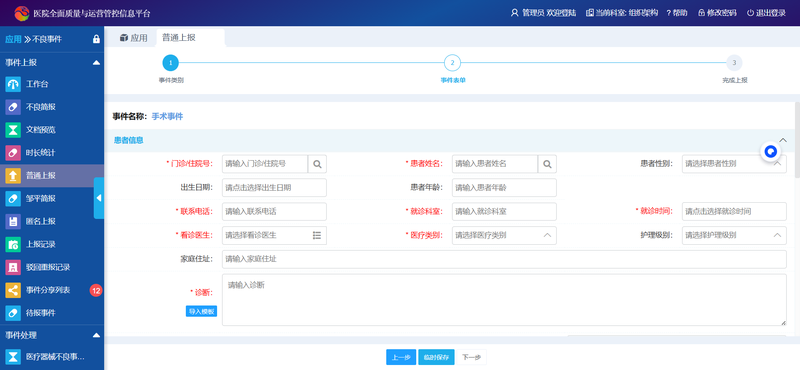This screenshot has height=370, width=800.
Task: Focus the 家庭住址 input field
Action: pyautogui.click(x=504, y=259)
